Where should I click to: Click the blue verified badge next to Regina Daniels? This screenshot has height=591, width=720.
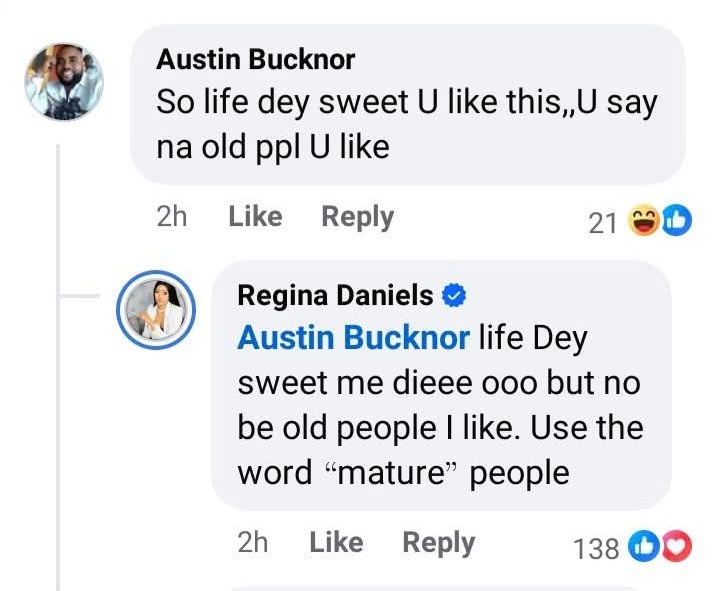click(455, 295)
